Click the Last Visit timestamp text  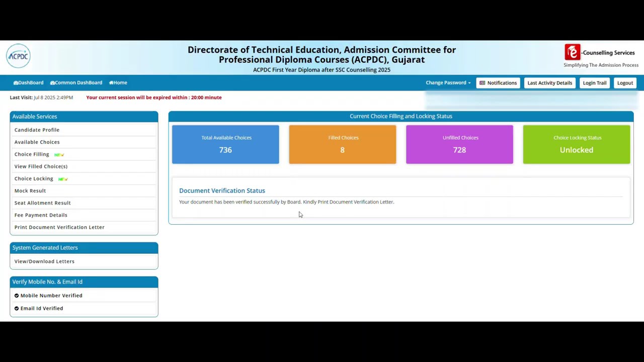pyautogui.click(x=41, y=98)
